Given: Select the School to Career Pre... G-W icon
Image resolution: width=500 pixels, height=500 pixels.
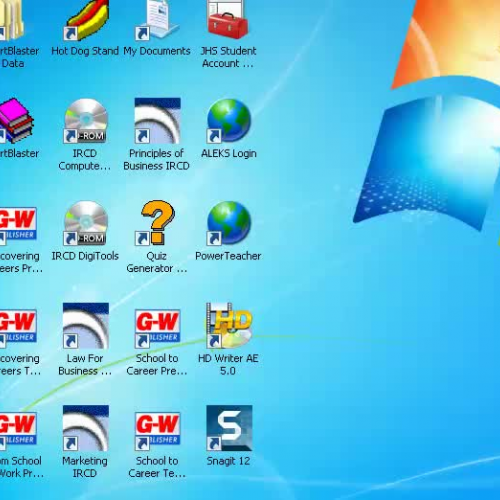Looking at the screenshot, I should (x=157, y=329).
